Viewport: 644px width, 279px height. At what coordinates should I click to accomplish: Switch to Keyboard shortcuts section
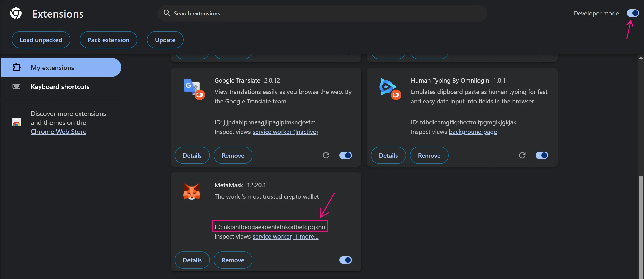coord(60,87)
